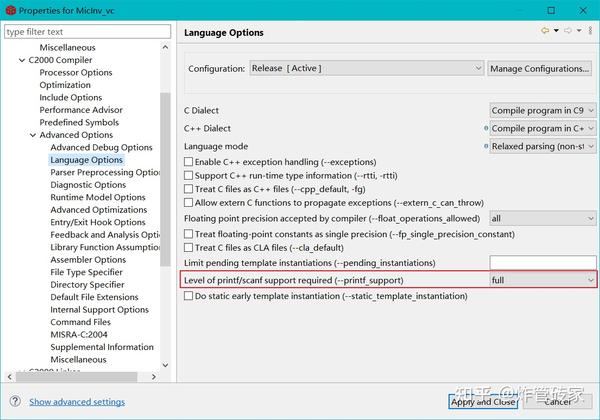Click the Code Composer cube icon in title bar

[9, 10]
